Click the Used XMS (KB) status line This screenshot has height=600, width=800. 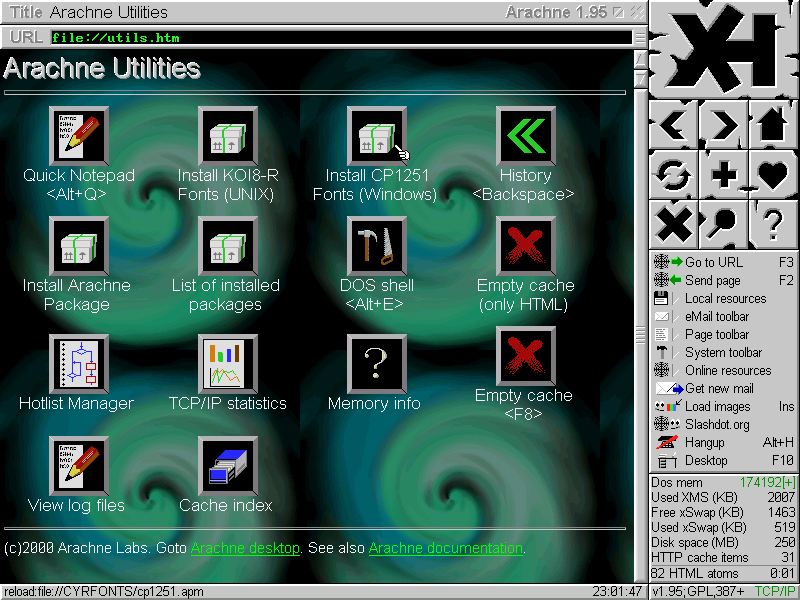click(723, 497)
